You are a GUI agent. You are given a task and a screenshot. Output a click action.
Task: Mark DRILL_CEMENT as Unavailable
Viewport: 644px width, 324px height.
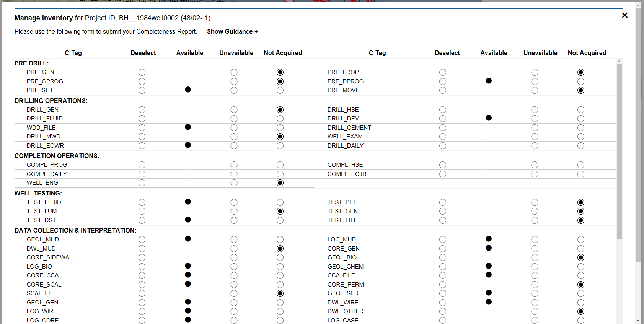point(535,128)
